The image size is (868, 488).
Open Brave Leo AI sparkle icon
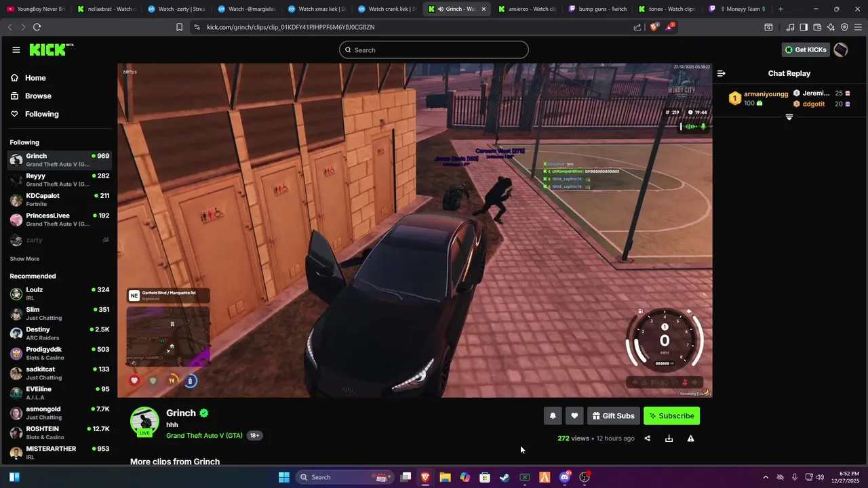831,27
